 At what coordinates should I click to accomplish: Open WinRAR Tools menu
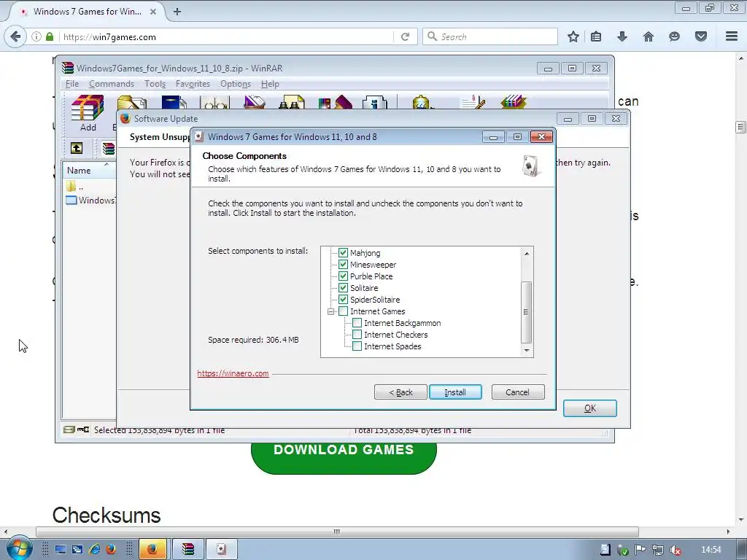(x=155, y=84)
